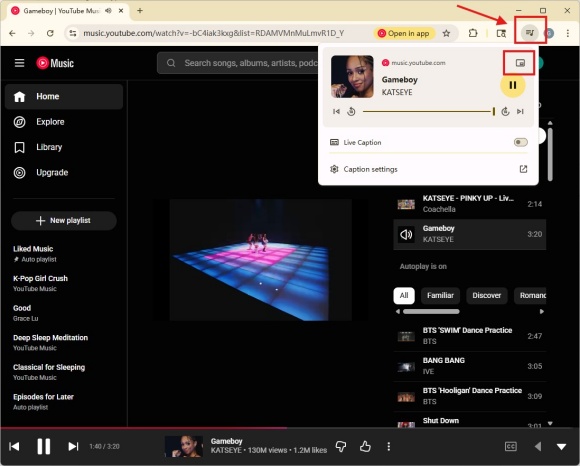The image size is (580, 466).
Task: Select the Familiar filter chip
Action: click(x=440, y=296)
